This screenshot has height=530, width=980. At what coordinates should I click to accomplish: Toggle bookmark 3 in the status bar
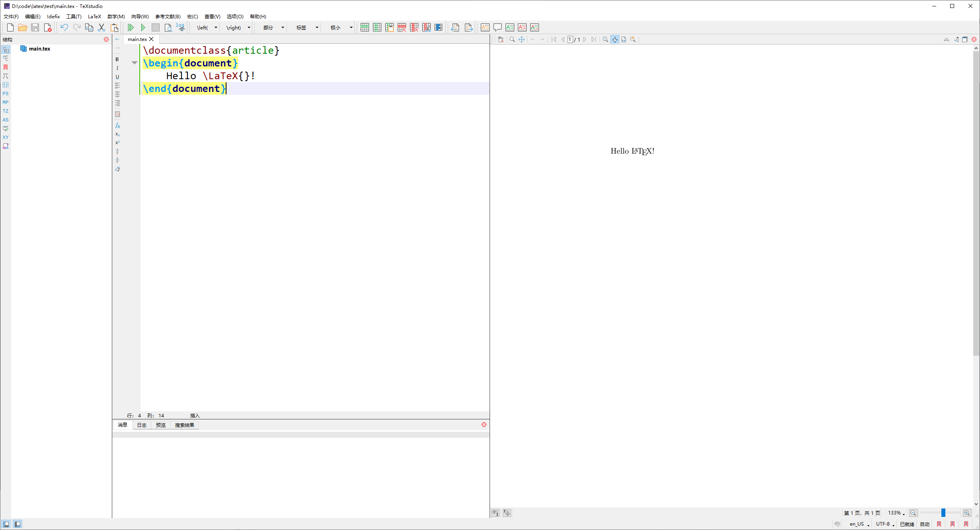click(x=966, y=524)
